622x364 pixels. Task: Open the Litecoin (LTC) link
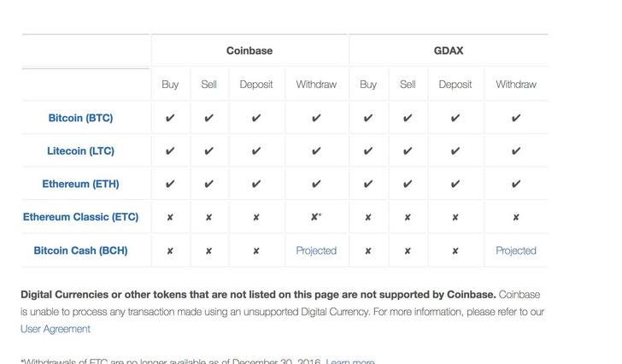tap(80, 151)
